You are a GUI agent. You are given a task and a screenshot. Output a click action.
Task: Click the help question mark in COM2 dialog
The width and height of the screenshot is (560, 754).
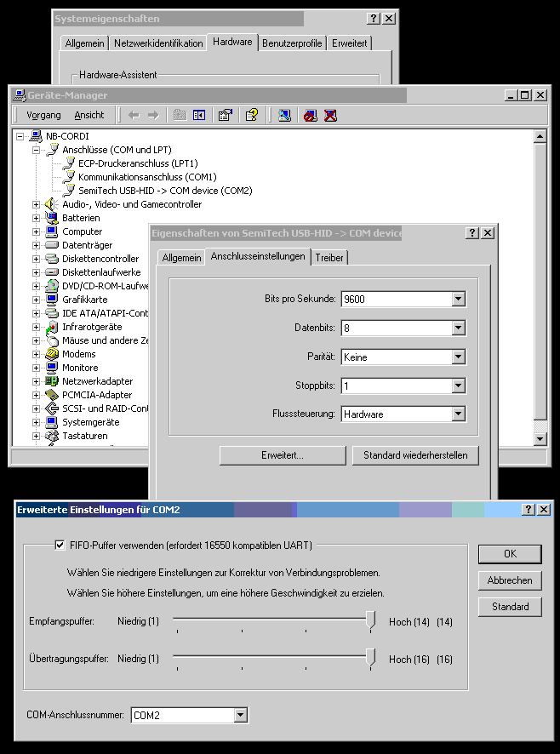529,509
